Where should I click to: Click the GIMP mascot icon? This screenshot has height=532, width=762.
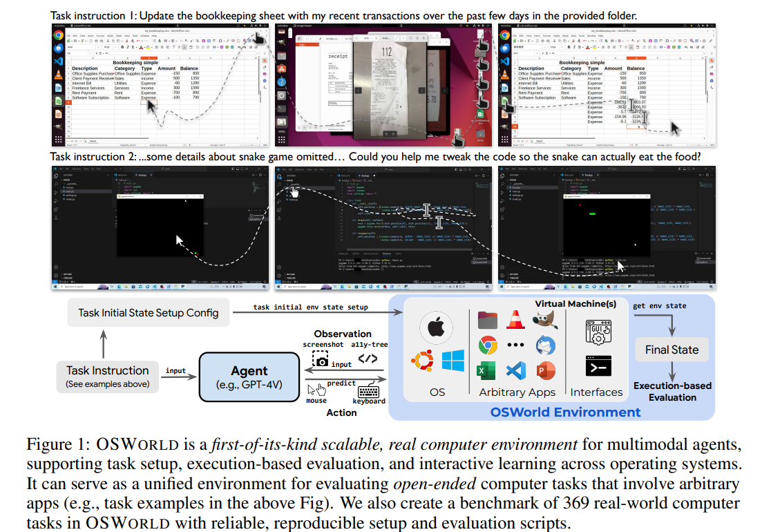pos(545,320)
